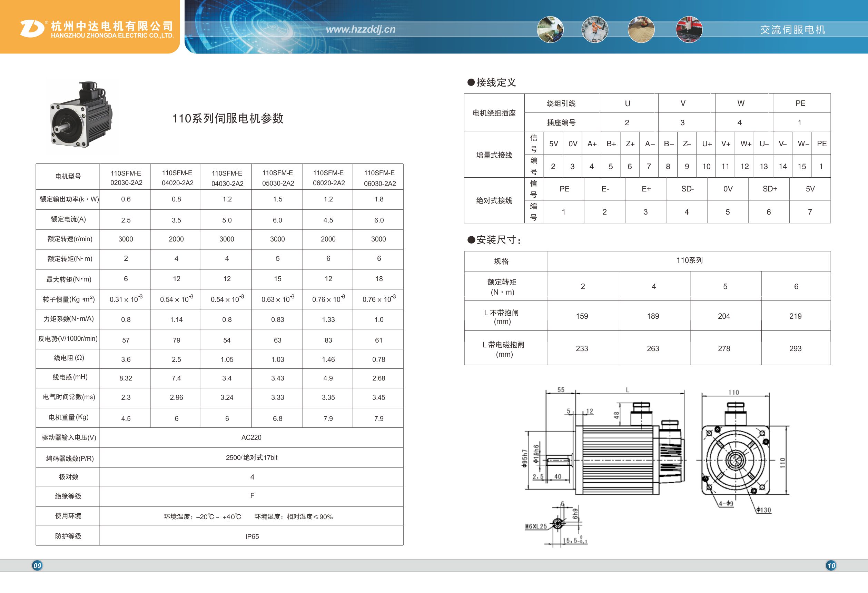Image resolution: width=868 pixels, height=593 pixels.
Task: Select motor weight value 6.8
Action: pyautogui.click(x=277, y=418)
